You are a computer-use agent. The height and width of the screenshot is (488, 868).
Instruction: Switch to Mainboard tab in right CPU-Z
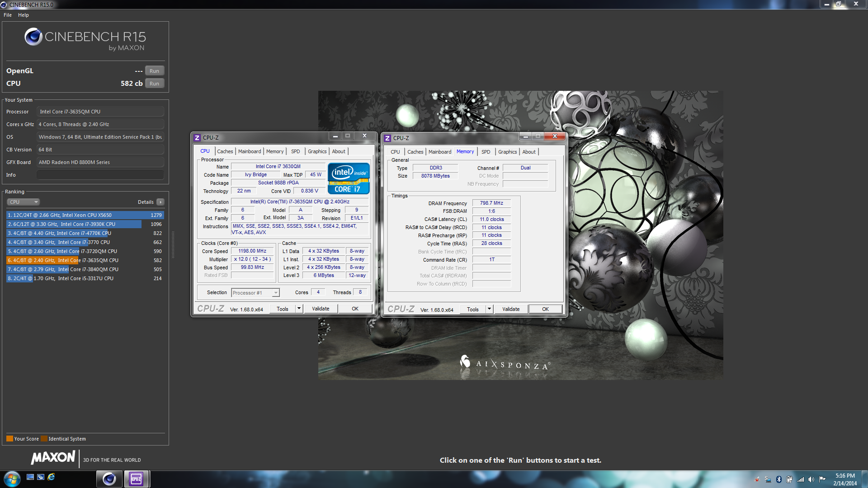440,152
